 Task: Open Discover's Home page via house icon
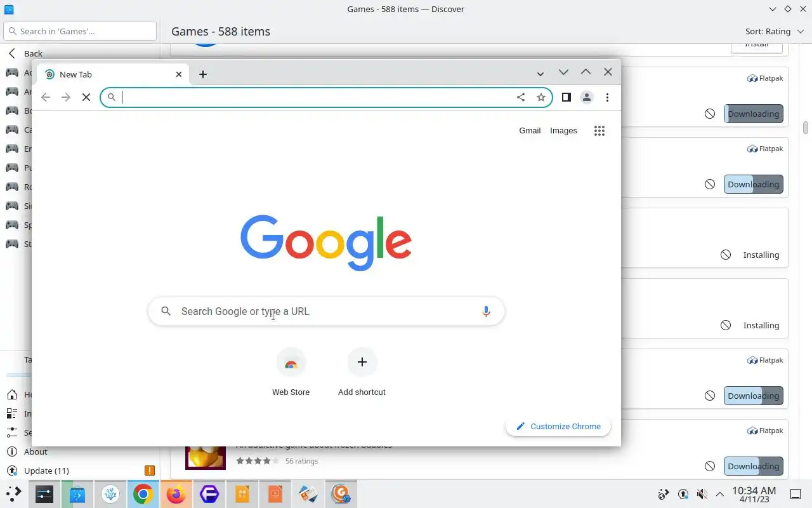click(11, 394)
